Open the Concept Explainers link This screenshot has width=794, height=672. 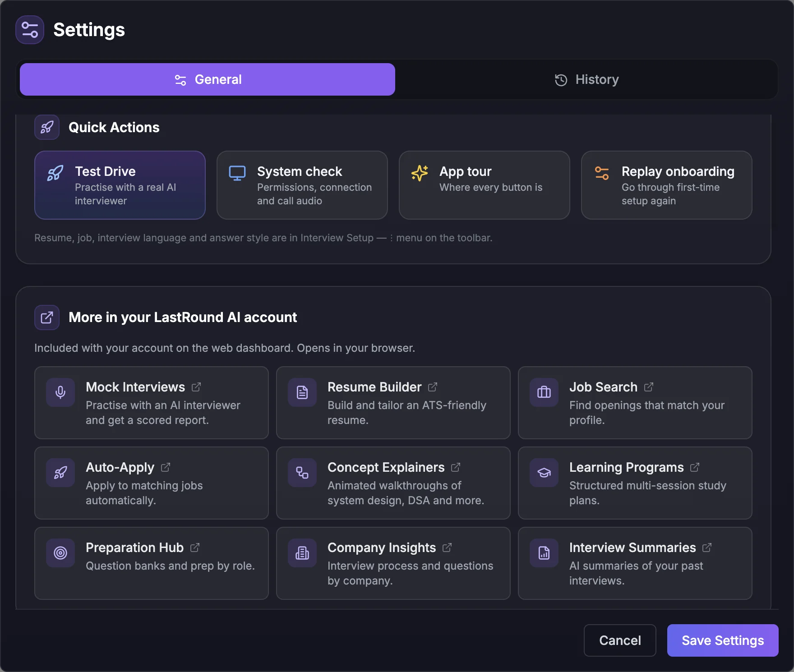pos(393,483)
